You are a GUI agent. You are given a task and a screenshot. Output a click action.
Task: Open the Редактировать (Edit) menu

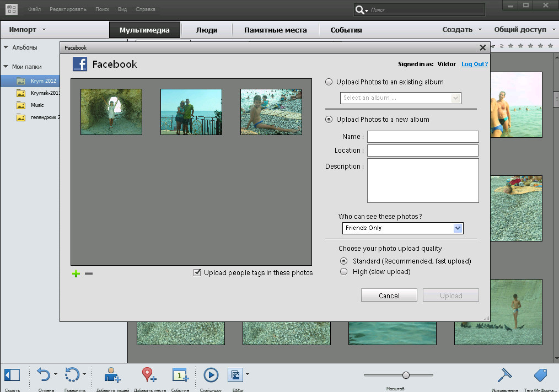point(69,9)
